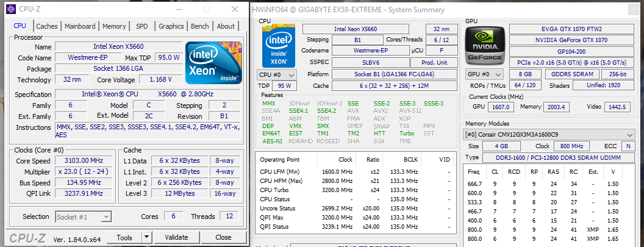Expand the Corsair CMX12GX3M3A1600C9 memory module dropdown
This screenshot has width=644, height=247.
click(x=549, y=134)
